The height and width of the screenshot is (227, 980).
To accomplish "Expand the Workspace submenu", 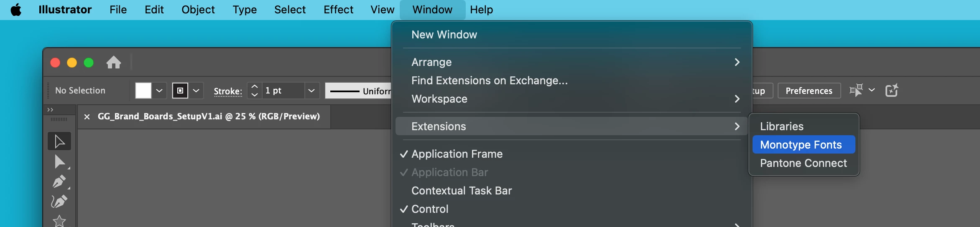I will (x=572, y=99).
